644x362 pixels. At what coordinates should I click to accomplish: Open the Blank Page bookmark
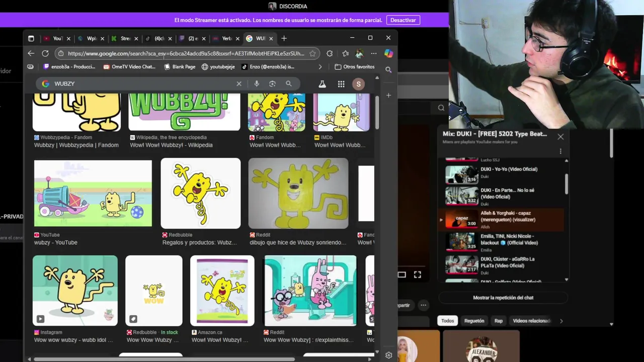180,66
